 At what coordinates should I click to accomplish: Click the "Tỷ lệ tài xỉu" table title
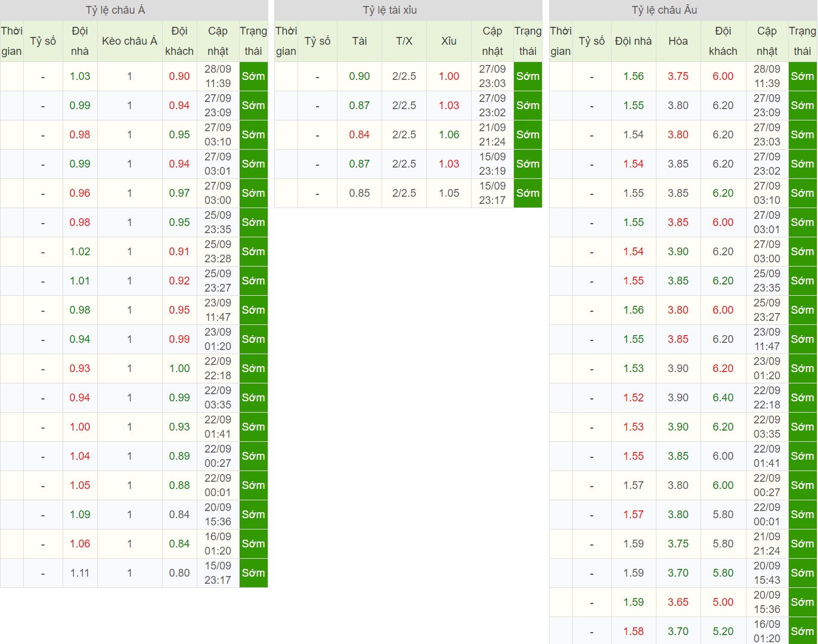click(x=390, y=10)
